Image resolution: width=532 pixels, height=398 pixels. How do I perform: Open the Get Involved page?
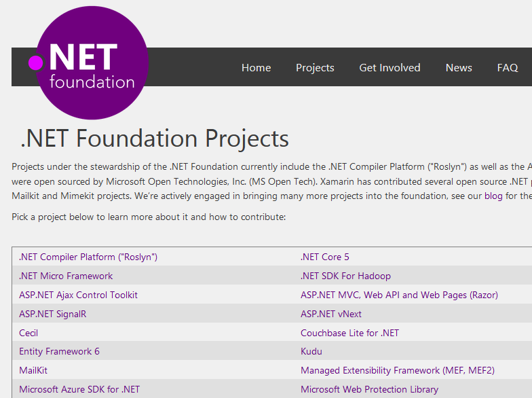click(389, 68)
